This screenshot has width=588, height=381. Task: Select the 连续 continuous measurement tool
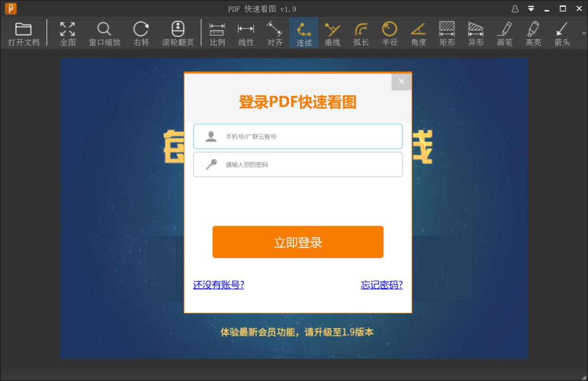[303, 32]
